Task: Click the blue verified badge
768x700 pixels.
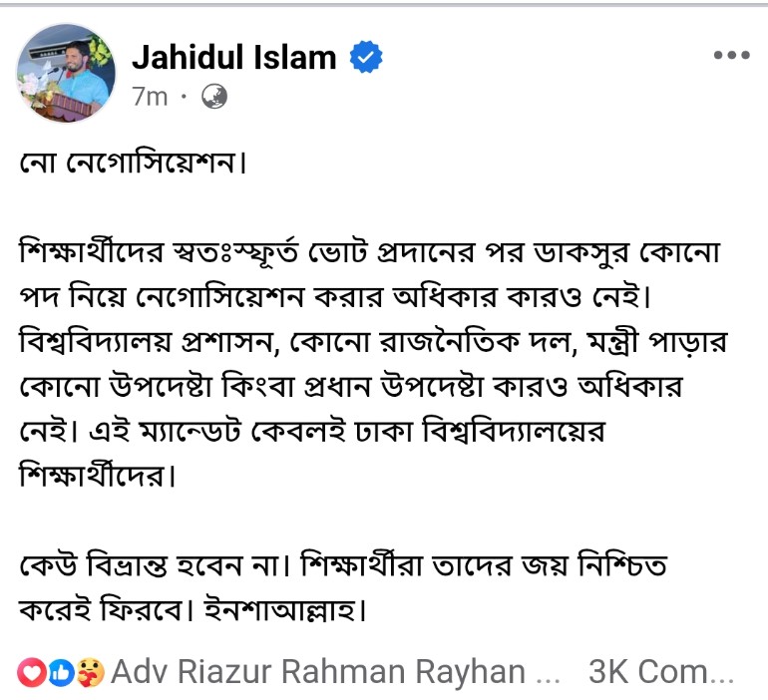Action: coord(366,59)
